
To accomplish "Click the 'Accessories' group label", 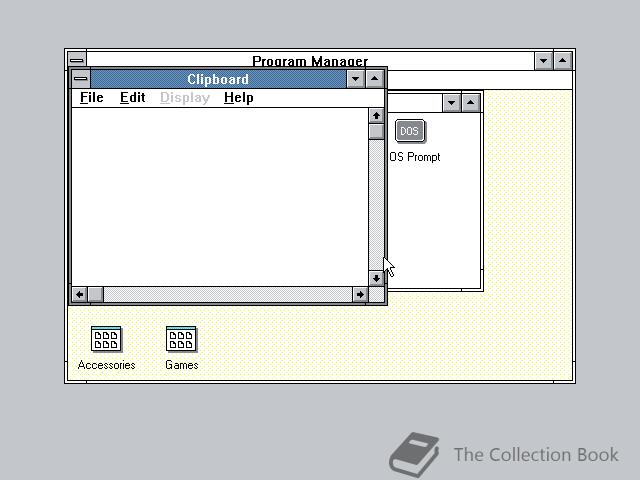I will (107, 365).
